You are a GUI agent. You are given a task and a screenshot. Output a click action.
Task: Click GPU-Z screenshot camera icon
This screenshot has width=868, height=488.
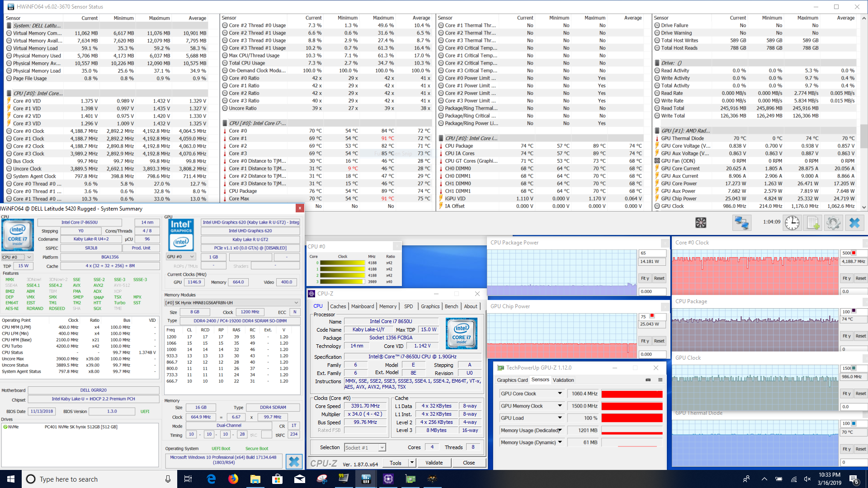[648, 380]
